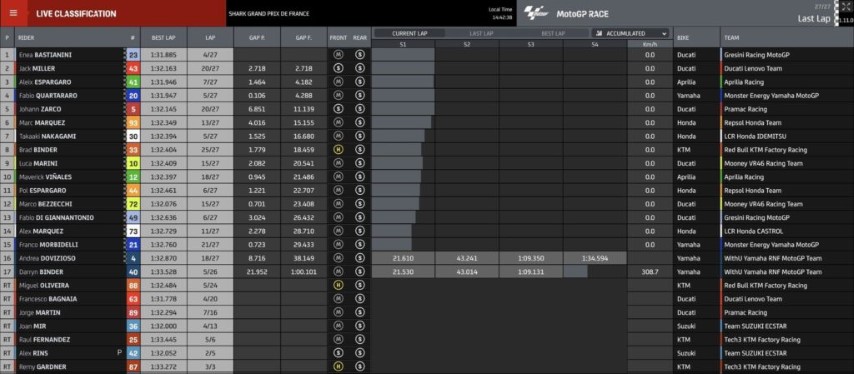Image resolution: width=854 pixels, height=374 pixels.
Task: Switch to the Last Lap tab
Action: pos(481,34)
